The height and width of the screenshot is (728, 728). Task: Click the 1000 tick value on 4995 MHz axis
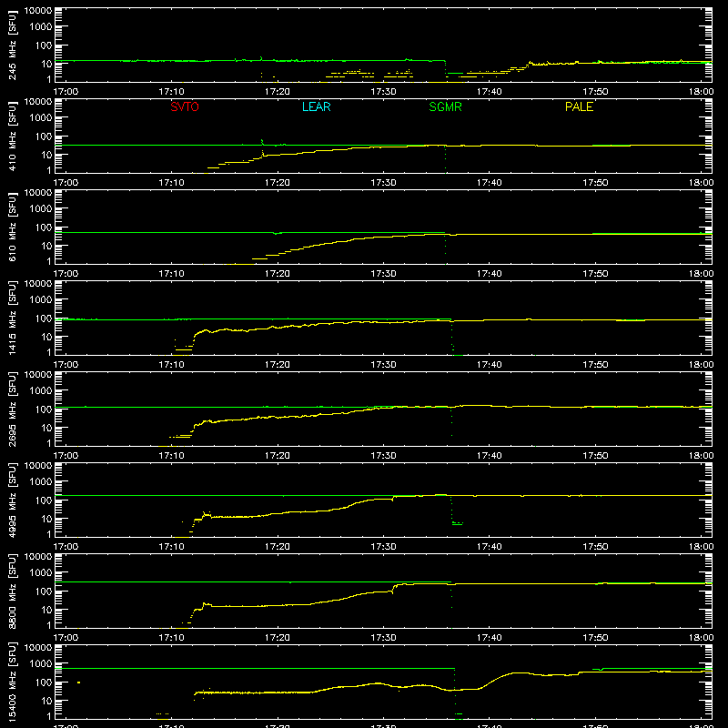click(x=41, y=482)
